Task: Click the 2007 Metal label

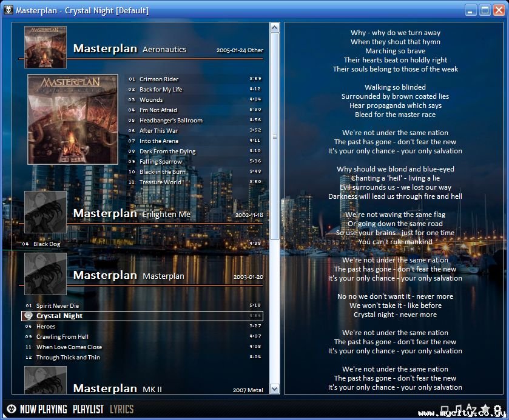Action: (x=248, y=390)
